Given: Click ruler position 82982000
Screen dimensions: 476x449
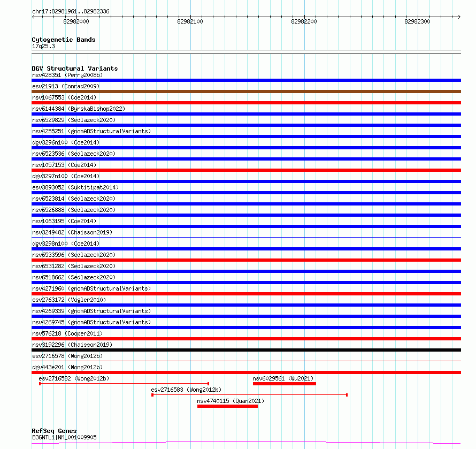Looking at the screenshot, I should click(76, 21).
